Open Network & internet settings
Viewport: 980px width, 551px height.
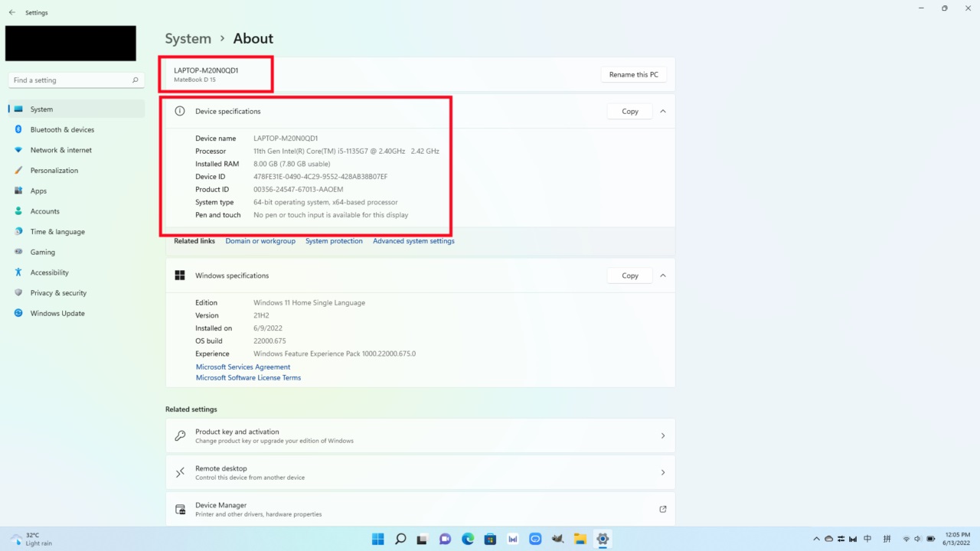76,150
